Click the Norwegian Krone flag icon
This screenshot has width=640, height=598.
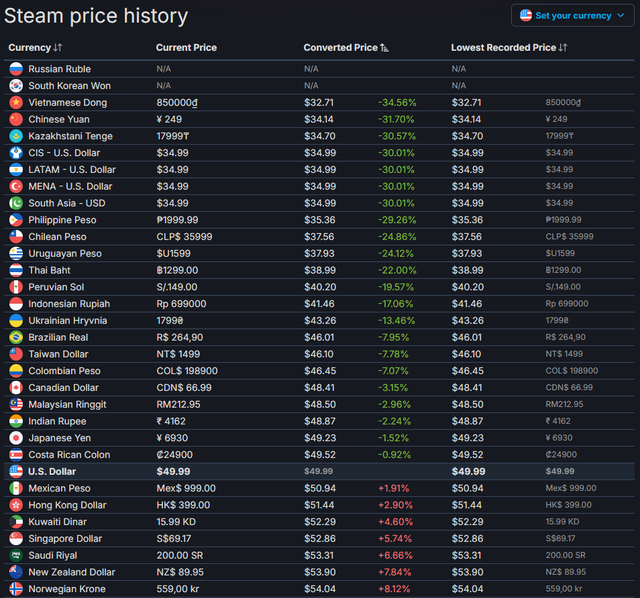pyautogui.click(x=15, y=589)
